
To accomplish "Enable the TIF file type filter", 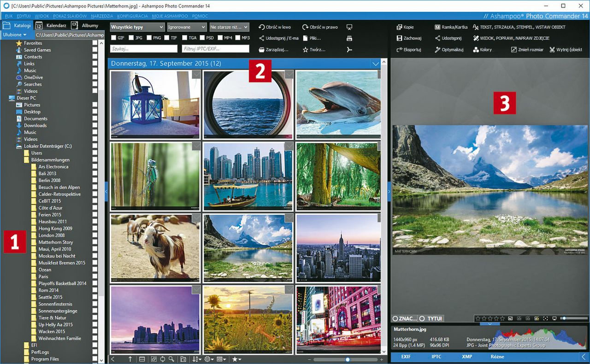I will pyautogui.click(x=167, y=38).
